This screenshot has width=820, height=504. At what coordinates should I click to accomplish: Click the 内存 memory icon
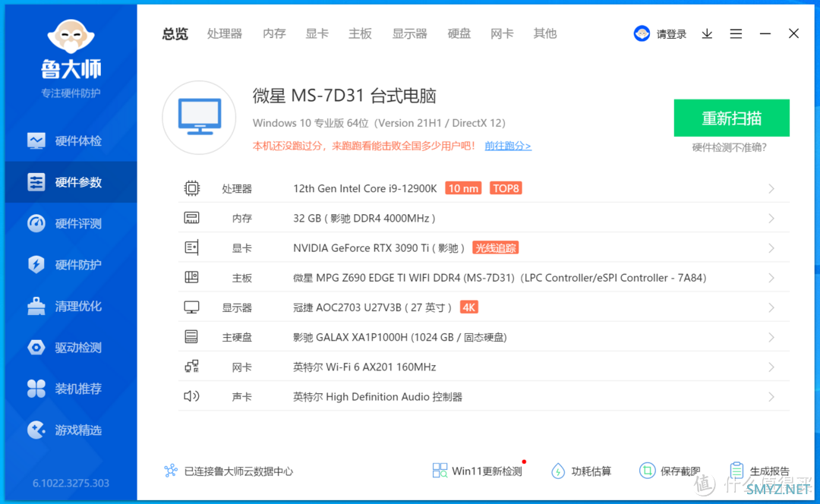[x=191, y=218]
